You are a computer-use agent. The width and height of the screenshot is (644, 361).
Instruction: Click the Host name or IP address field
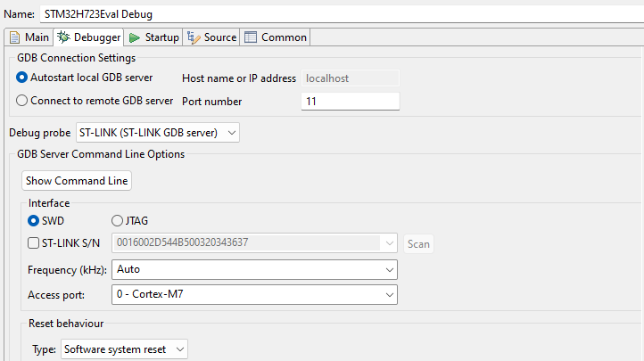[x=351, y=78]
